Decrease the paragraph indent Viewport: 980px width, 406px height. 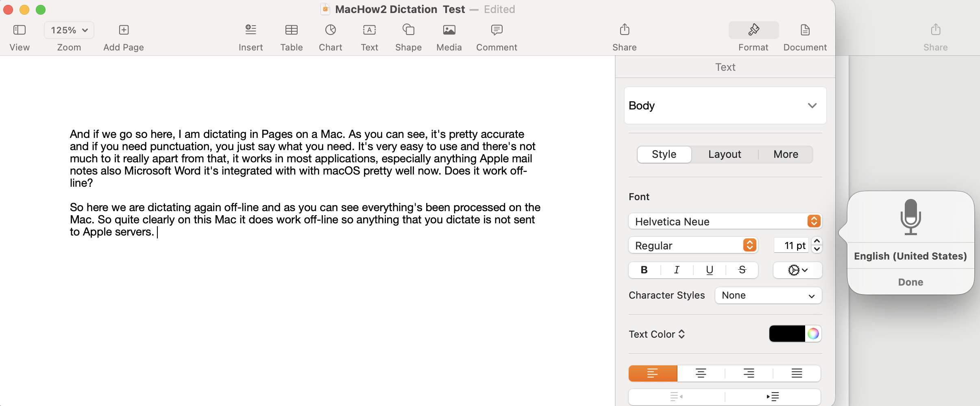[x=677, y=396]
